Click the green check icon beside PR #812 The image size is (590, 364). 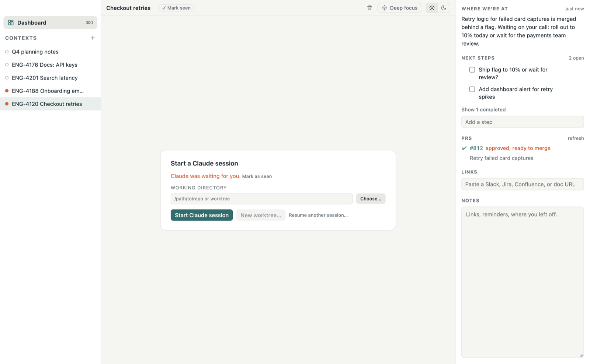[x=464, y=148]
